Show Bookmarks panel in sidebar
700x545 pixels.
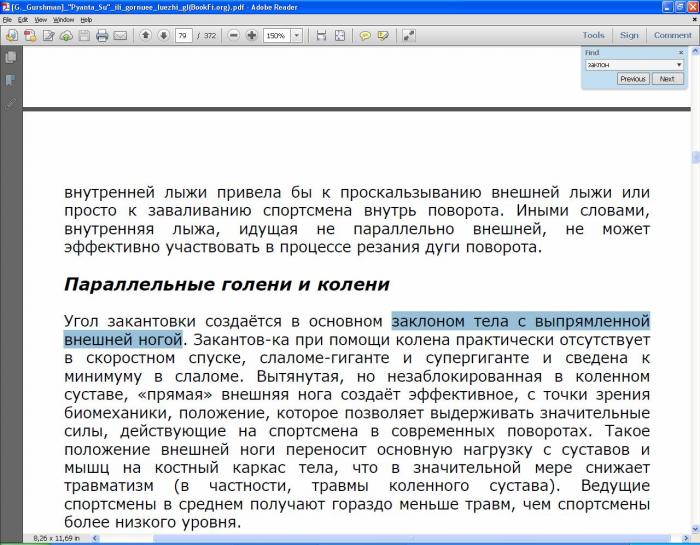tap(11, 80)
